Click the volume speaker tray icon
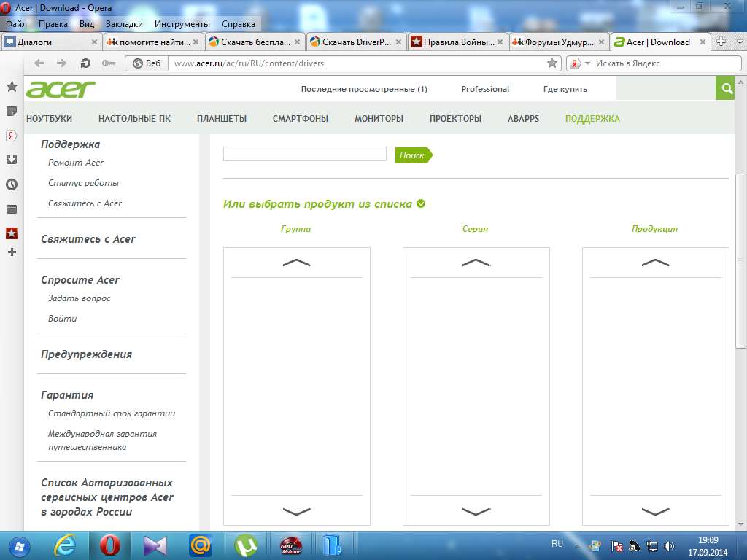 [x=669, y=546]
